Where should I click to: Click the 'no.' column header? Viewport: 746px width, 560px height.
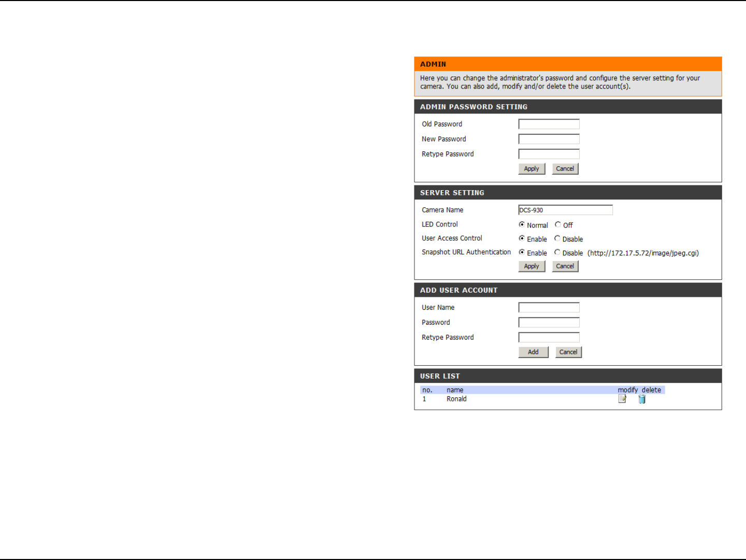pyautogui.click(x=427, y=390)
